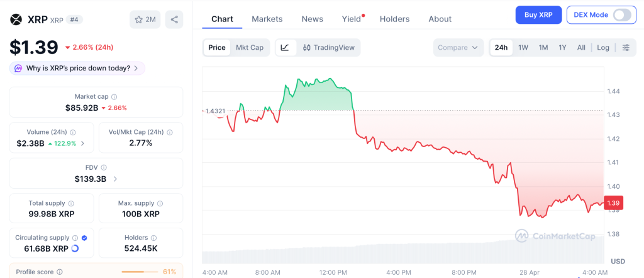Switch chart to Mkt Cap view
This screenshot has width=644, height=278.
click(x=250, y=48)
